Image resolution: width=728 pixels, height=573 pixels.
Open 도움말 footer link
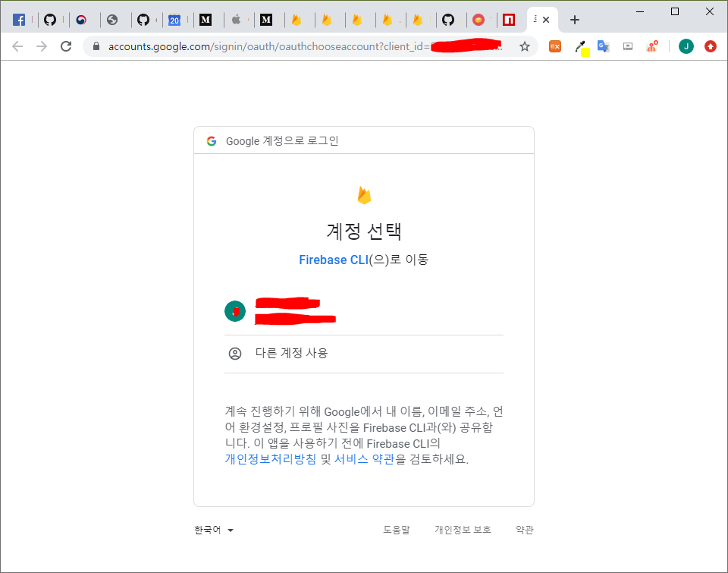tap(397, 530)
